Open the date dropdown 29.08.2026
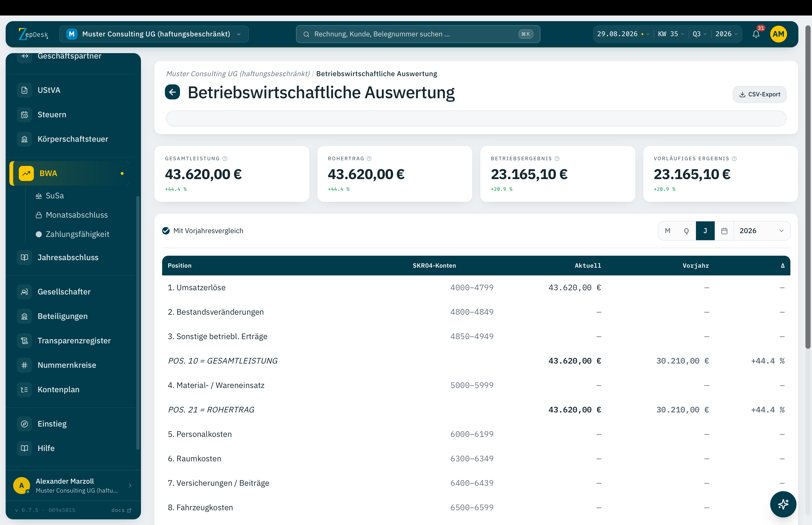The height and width of the screenshot is (525, 812). click(x=623, y=34)
